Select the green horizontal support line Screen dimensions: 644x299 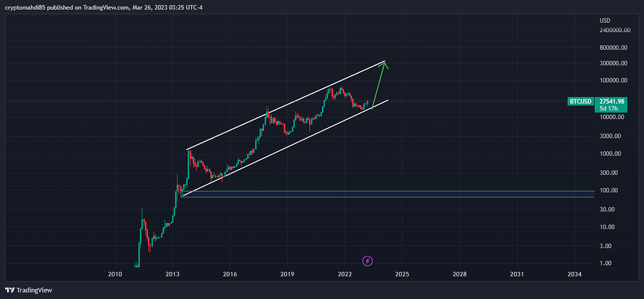coord(377,191)
